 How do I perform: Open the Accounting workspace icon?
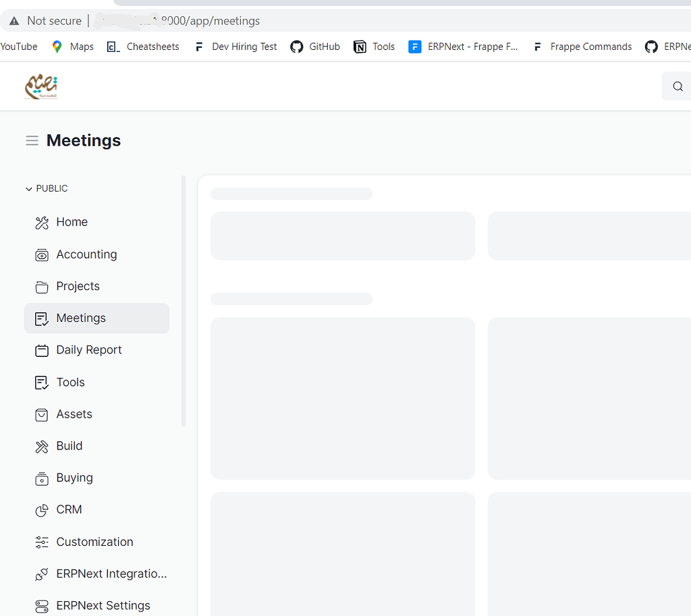tap(41, 254)
